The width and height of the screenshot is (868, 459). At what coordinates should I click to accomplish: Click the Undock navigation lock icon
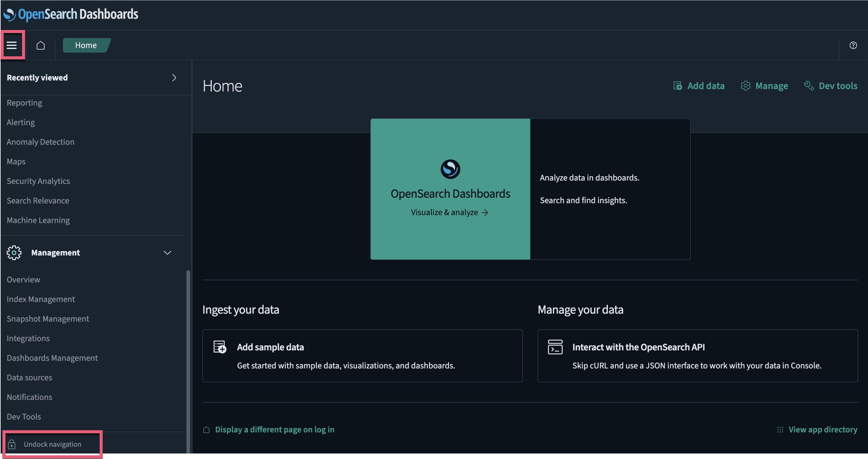12,444
